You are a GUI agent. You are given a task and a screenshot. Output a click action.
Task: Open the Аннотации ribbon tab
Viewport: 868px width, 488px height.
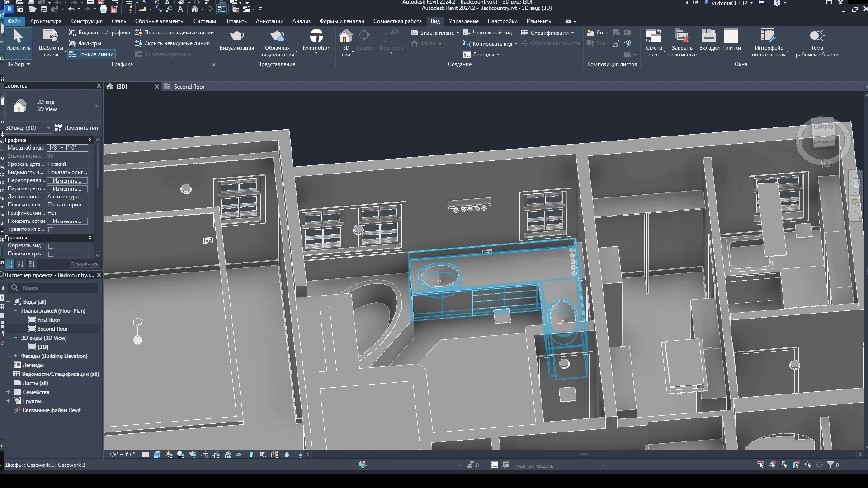269,21
